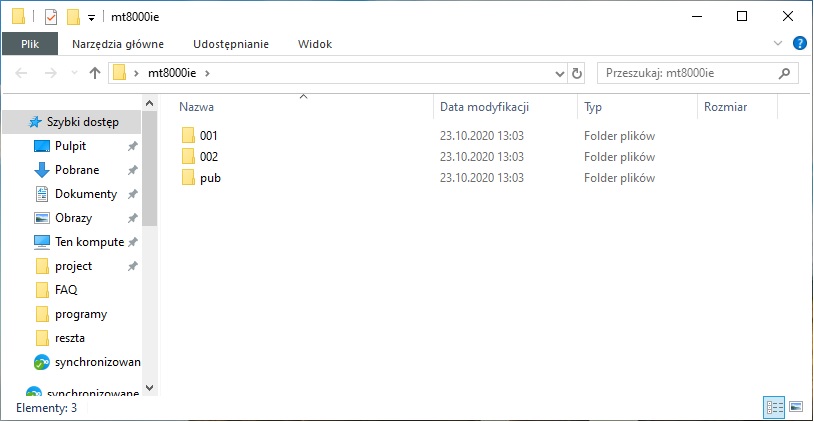Viewport: 814px width, 422px height.
Task: Select the 002 folder
Action: click(x=209, y=157)
